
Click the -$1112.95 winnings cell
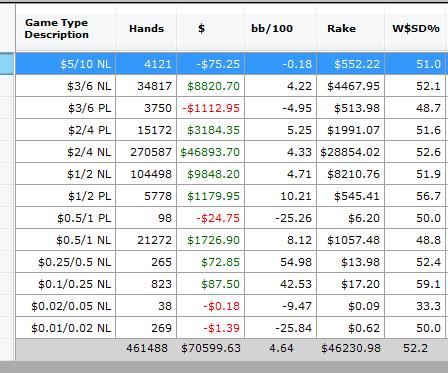pos(210,108)
